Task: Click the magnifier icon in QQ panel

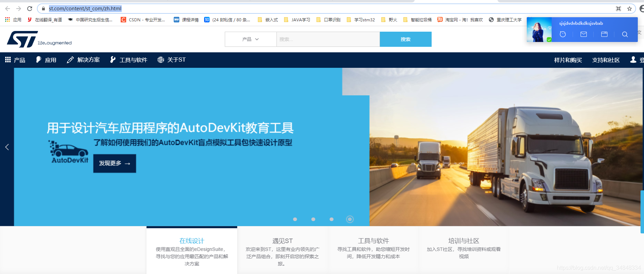Action: tap(625, 34)
